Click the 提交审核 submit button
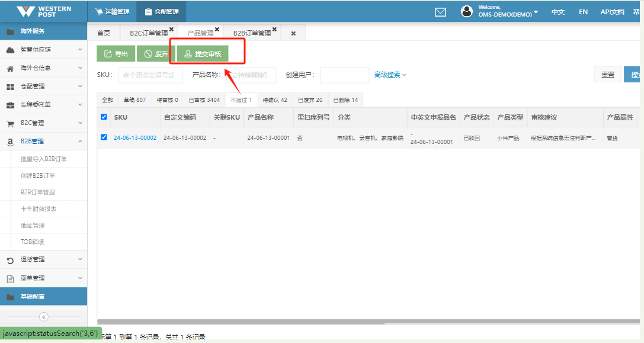 (203, 54)
